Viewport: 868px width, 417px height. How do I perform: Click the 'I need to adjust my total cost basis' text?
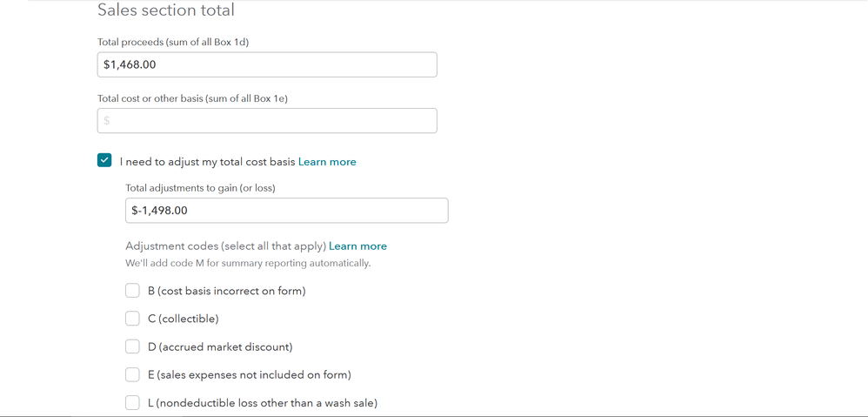click(x=208, y=162)
